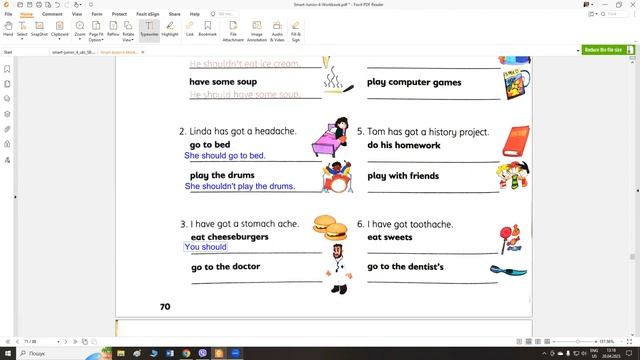
Task: Open the Layers side panel
Action: coord(7,114)
